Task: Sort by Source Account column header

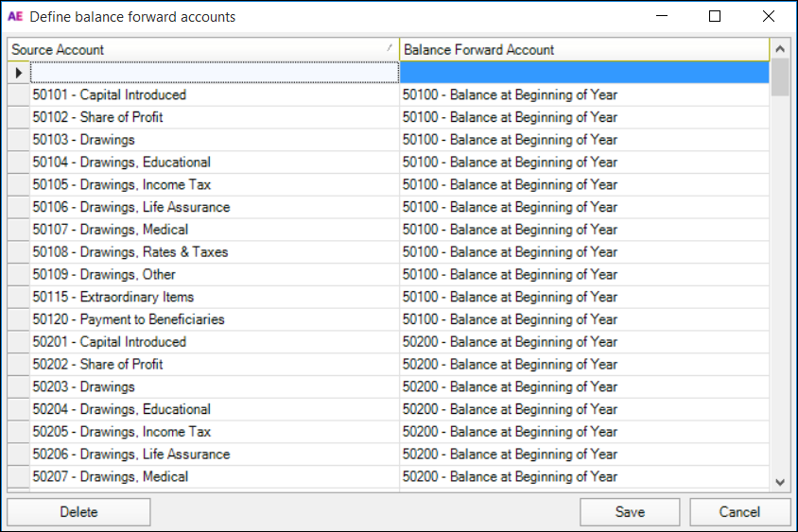Action: tap(202, 49)
